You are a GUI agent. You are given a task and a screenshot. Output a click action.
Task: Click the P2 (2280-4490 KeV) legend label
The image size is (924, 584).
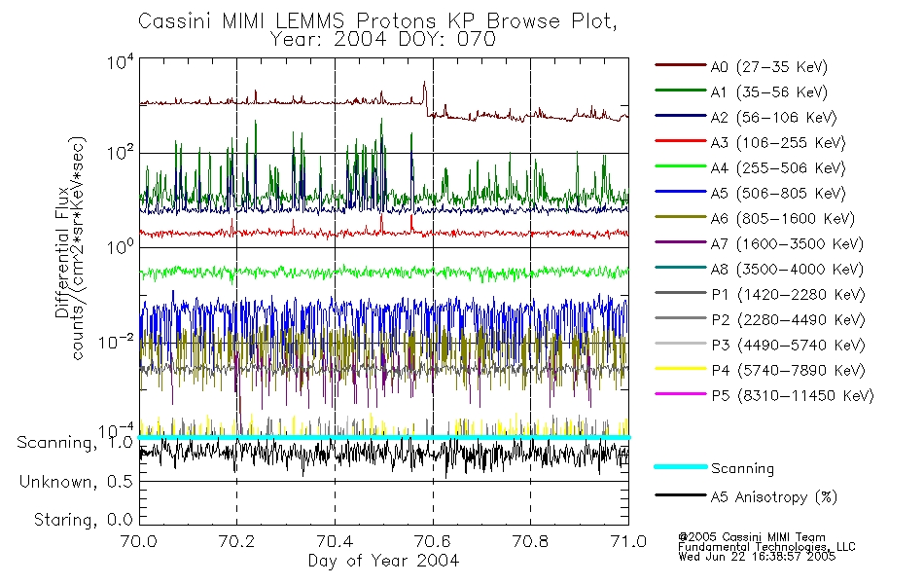coord(788,319)
